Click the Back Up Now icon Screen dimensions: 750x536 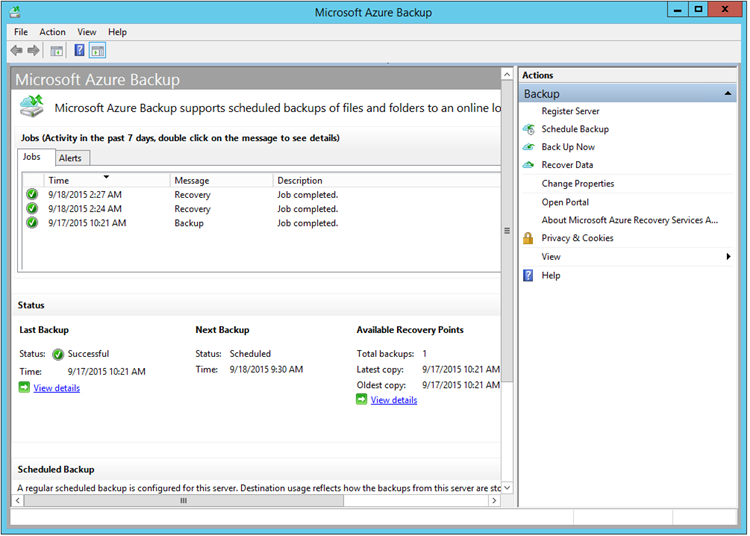coord(529,147)
